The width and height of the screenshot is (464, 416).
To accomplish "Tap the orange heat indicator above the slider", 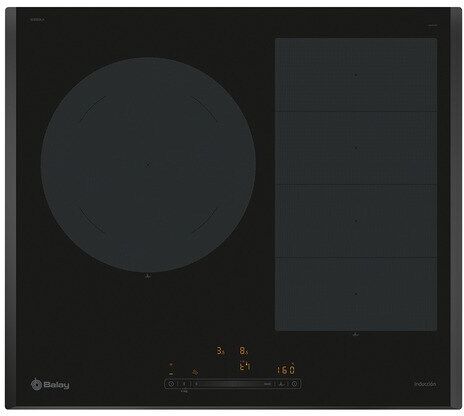I will (196, 371).
